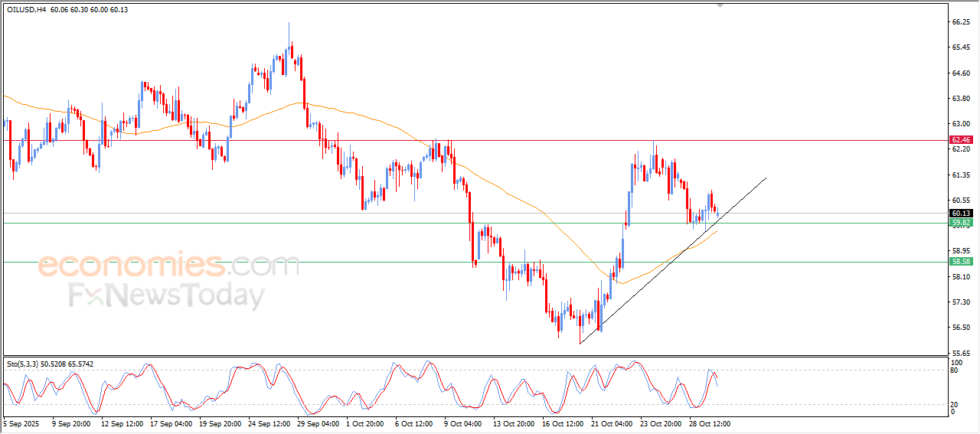This screenshot has width=980, height=434.
Task: Click the 9 Oct 04:00 time label
Action: click(463, 423)
